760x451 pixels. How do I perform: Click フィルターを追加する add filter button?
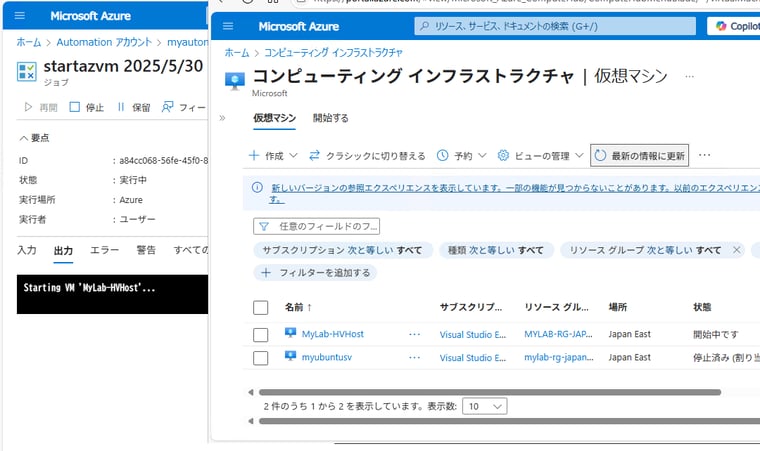pyautogui.click(x=316, y=273)
